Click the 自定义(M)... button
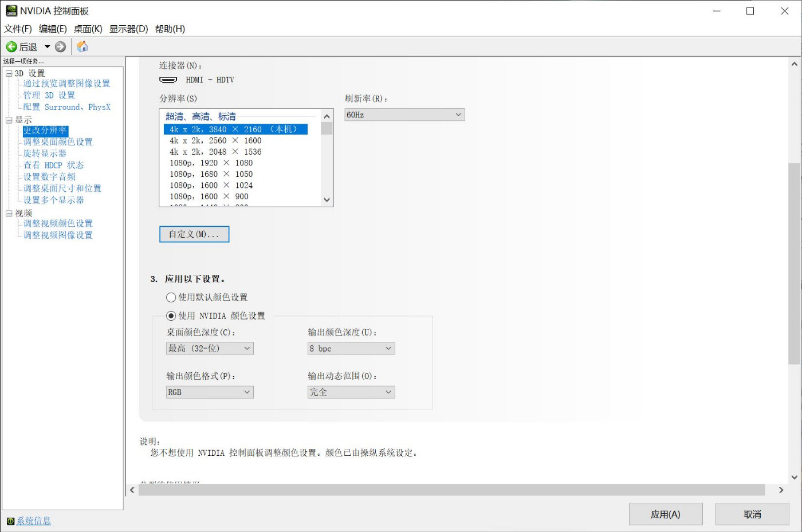This screenshot has width=802, height=532. pos(194,234)
